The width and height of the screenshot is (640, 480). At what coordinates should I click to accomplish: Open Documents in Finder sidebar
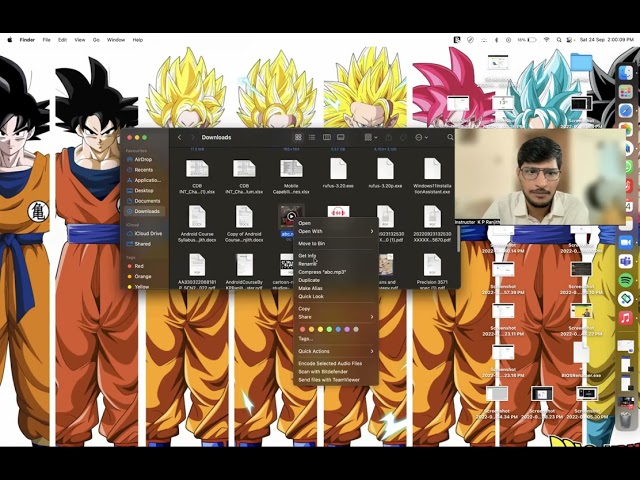pos(144,201)
